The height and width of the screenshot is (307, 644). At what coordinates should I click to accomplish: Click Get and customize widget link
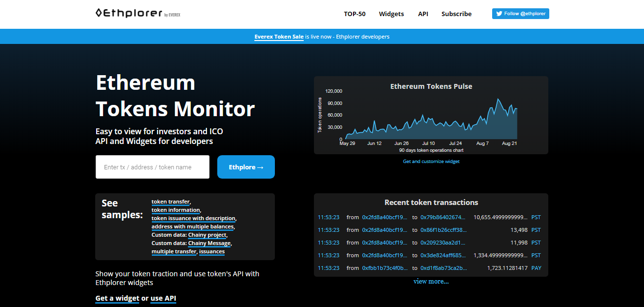[x=431, y=162]
